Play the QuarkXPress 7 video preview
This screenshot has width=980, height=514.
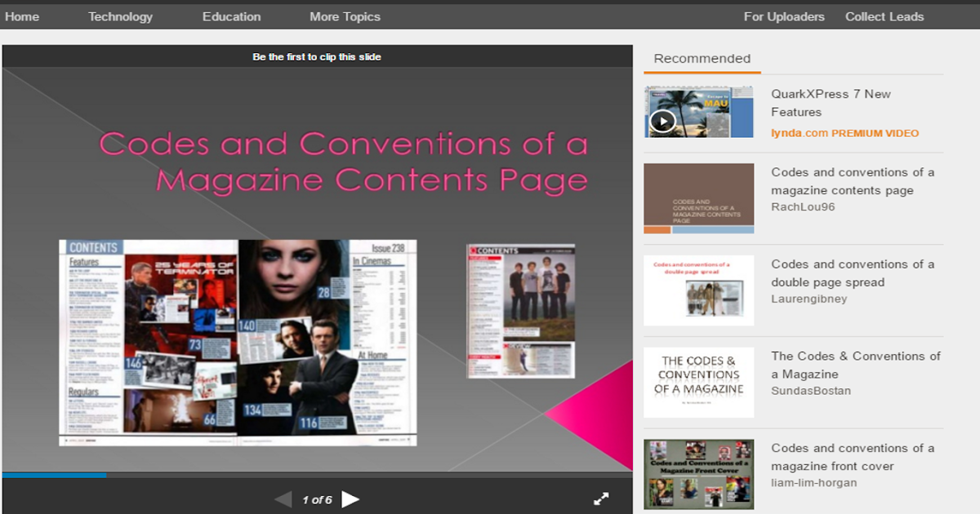pyautogui.click(x=662, y=120)
